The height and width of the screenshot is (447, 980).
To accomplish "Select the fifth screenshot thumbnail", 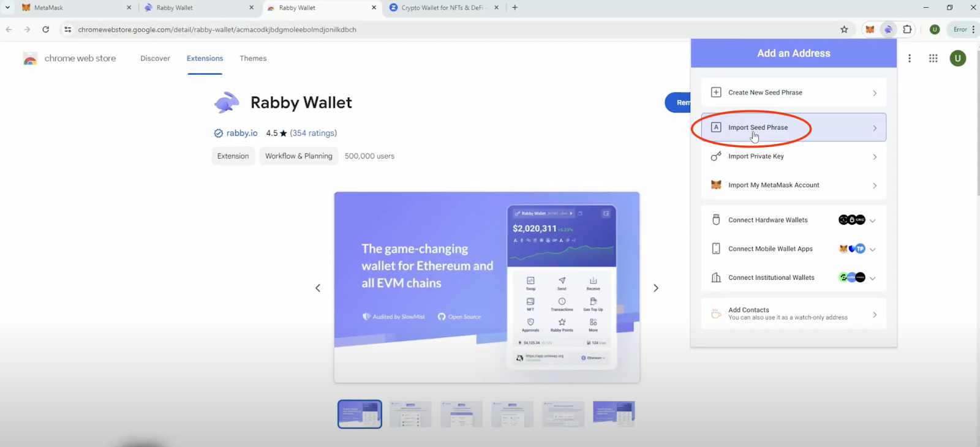I will 563,415.
